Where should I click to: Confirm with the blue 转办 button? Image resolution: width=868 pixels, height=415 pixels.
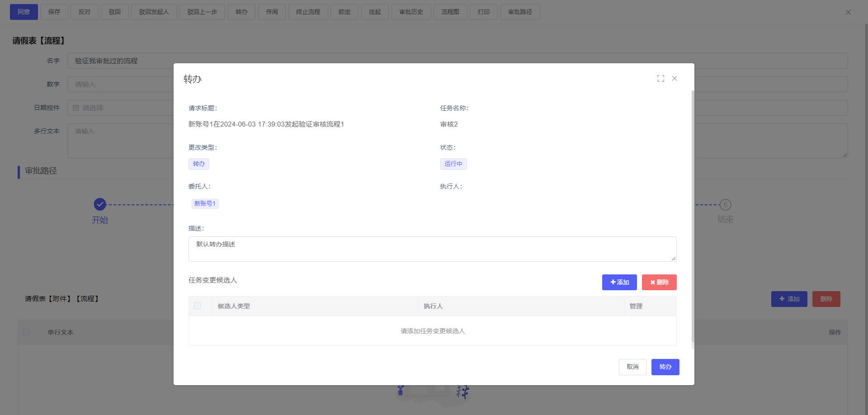(x=665, y=367)
